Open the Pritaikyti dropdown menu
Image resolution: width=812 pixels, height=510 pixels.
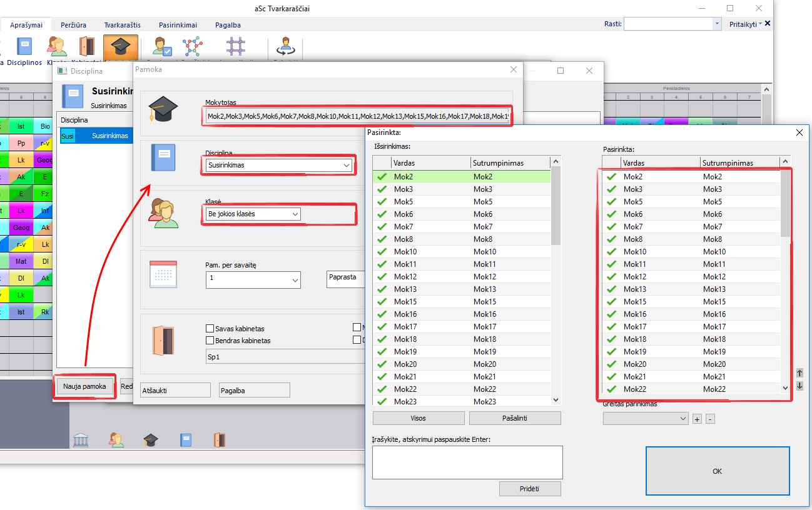pos(746,24)
